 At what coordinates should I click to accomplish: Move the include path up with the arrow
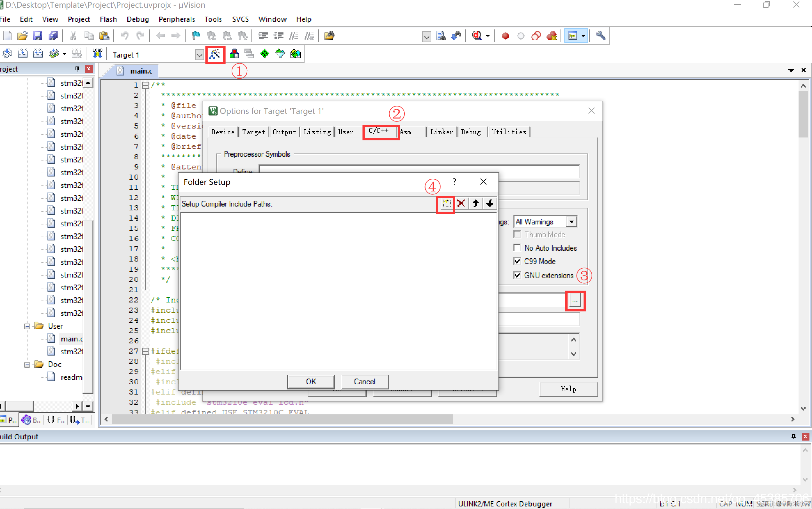(475, 204)
